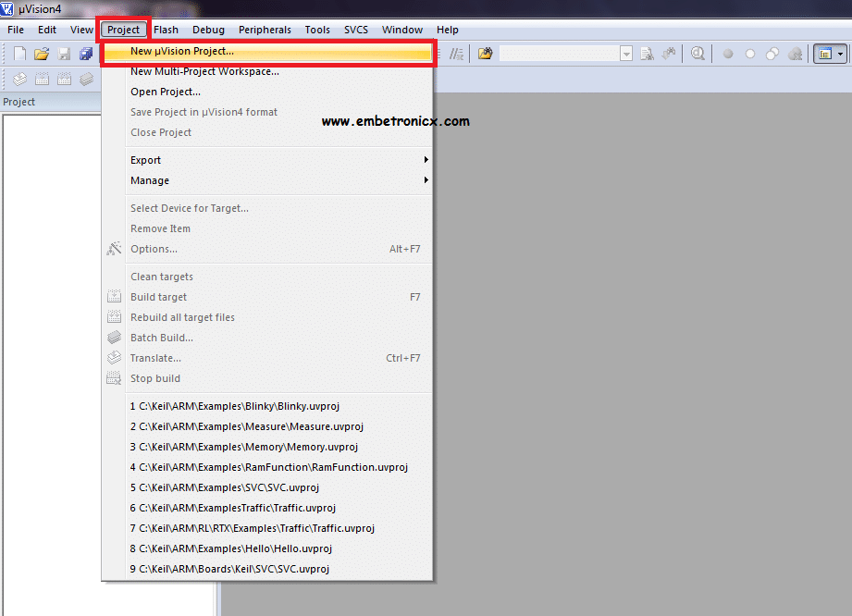This screenshot has height=616, width=852.
Task: Open the window layout dropdown arrow
Action: tap(841, 54)
